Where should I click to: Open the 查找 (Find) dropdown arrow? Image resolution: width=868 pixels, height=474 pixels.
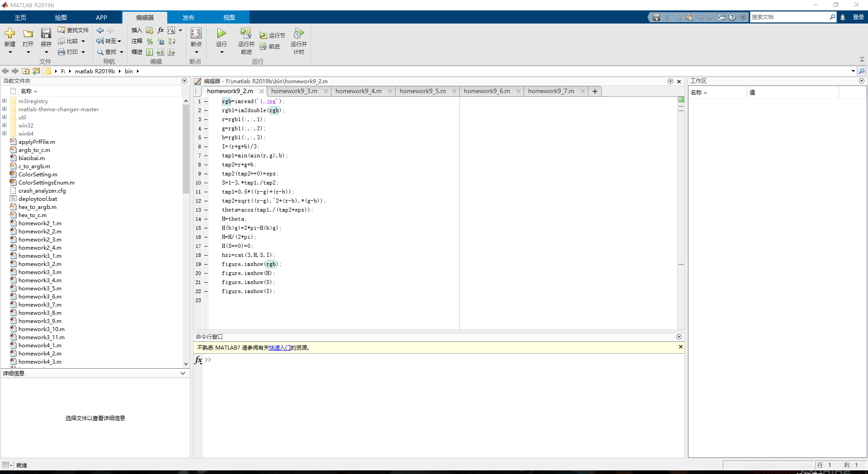[122, 52]
